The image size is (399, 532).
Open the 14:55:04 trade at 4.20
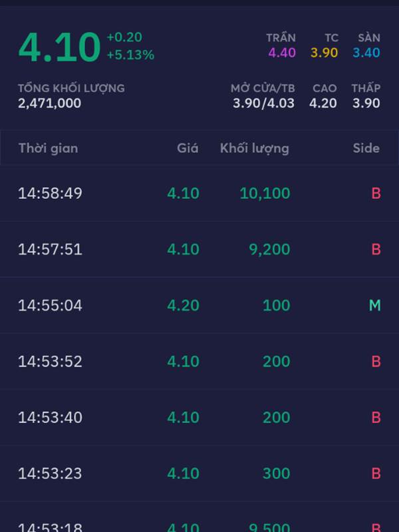click(199, 305)
